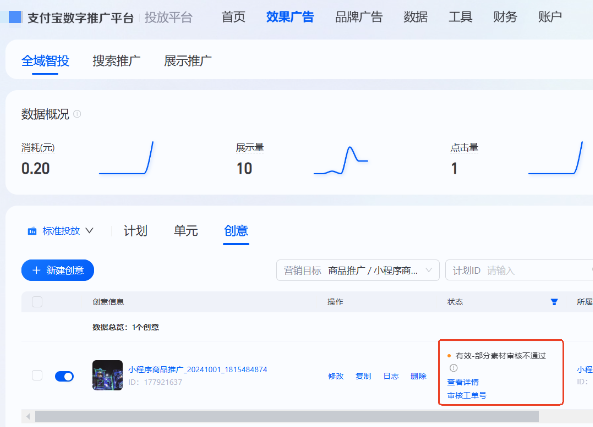Click the creative thumbnail image
This screenshot has width=593, height=427.
click(107, 375)
